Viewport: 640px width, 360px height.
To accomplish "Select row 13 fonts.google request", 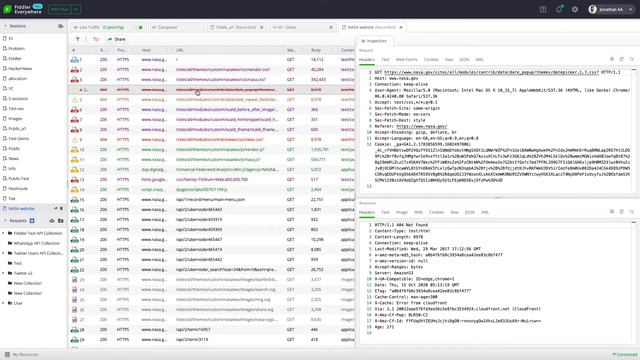I will click(212, 180).
